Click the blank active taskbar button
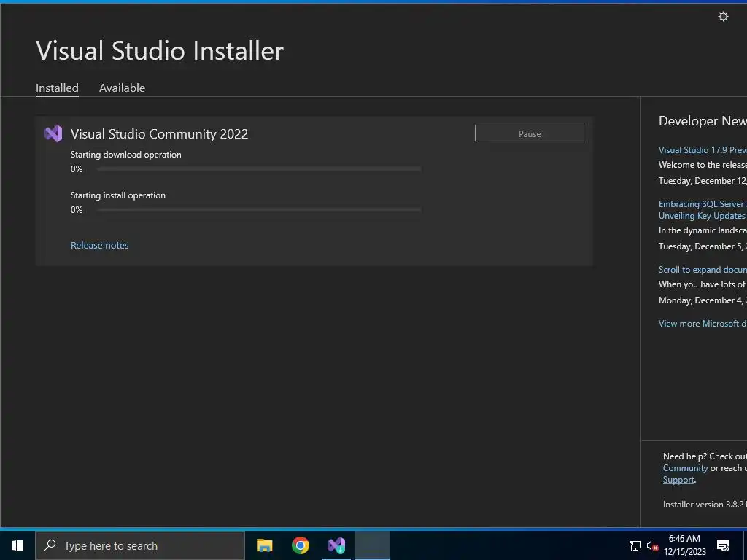The image size is (747, 560). click(372, 545)
